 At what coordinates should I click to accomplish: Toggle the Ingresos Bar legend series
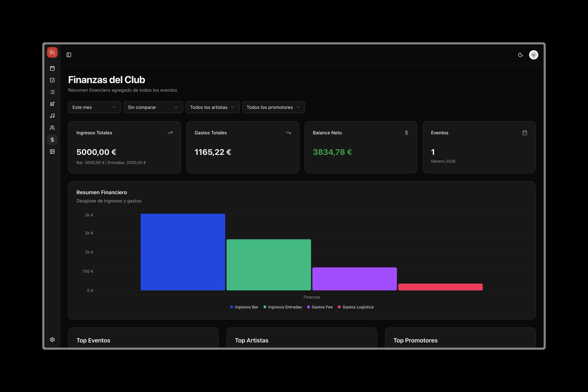click(244, 307)
